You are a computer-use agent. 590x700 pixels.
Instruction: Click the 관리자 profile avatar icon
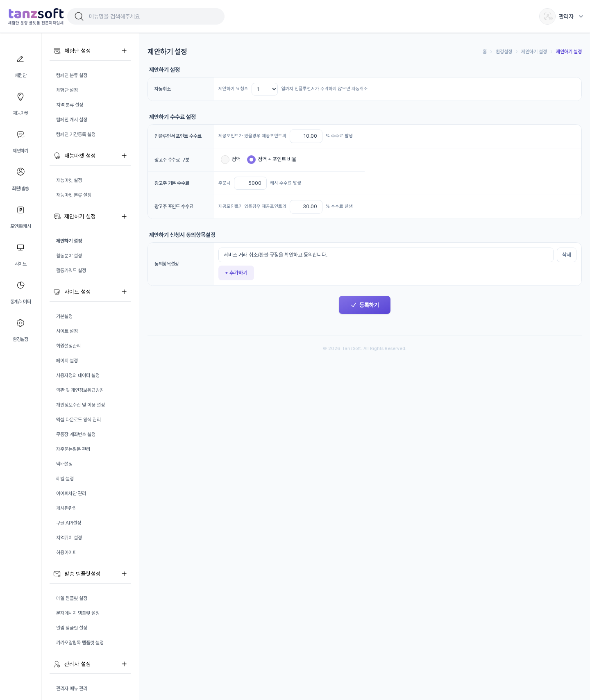point(547,16)
